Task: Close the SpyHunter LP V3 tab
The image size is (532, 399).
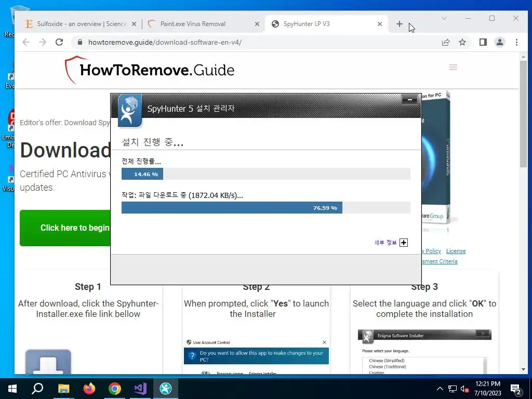Action: pos(380,24)
